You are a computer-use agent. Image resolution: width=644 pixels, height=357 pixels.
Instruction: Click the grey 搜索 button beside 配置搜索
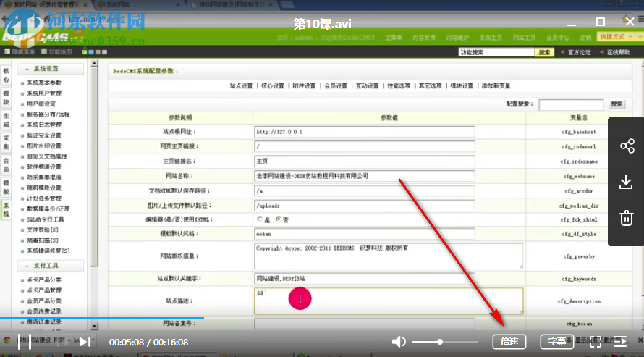click(616, 104)
